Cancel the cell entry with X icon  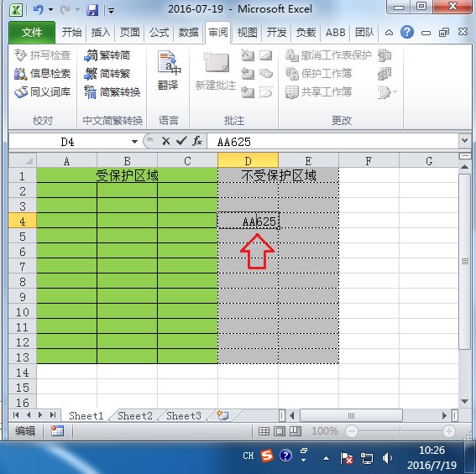coord(165,141)
